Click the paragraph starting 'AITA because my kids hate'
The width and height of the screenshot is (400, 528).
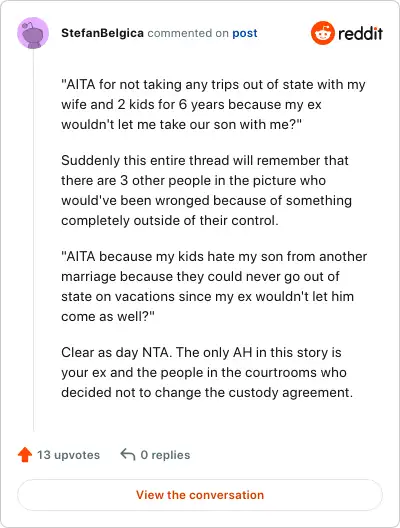214,287
